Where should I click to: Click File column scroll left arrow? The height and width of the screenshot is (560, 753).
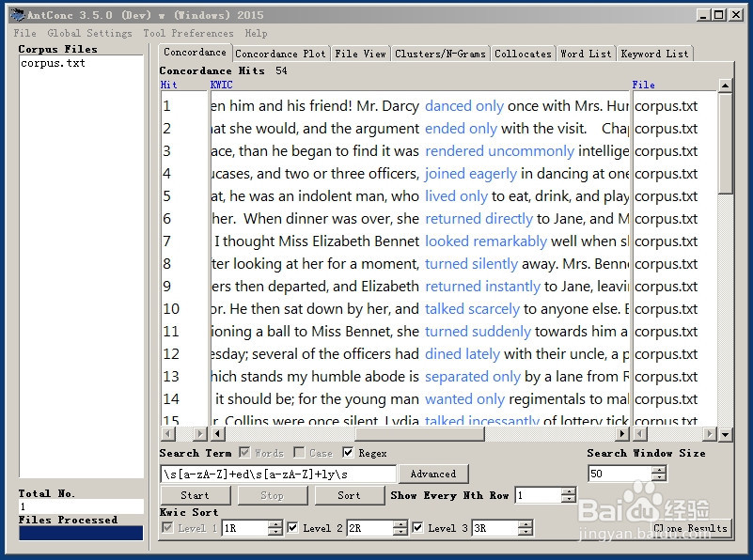point(640,434)
